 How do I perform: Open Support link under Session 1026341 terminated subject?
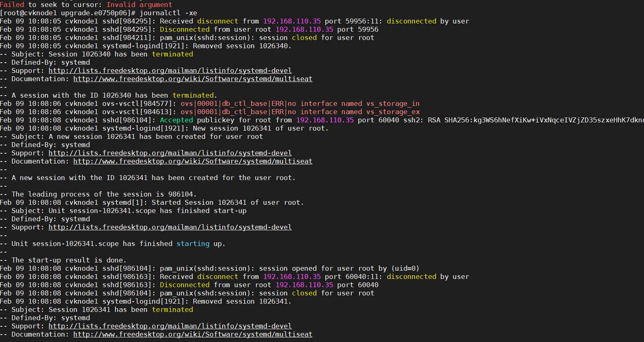[x=170, y=326]
